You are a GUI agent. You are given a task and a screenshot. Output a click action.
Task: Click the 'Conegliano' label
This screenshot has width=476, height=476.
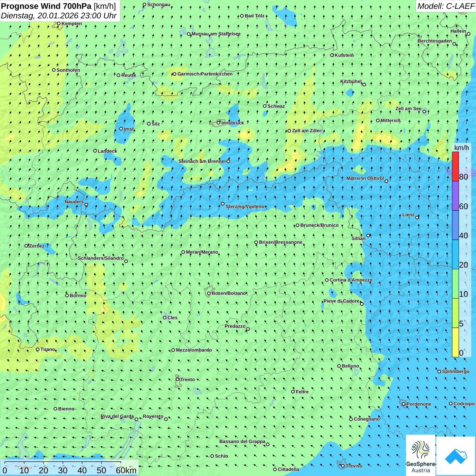(367, 419)
